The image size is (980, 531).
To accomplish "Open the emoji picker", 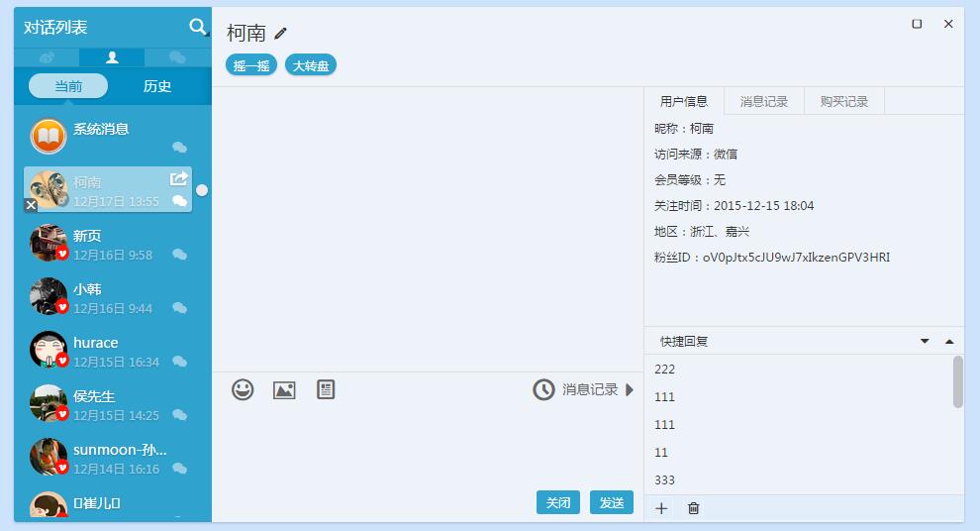I will [243, 389].
